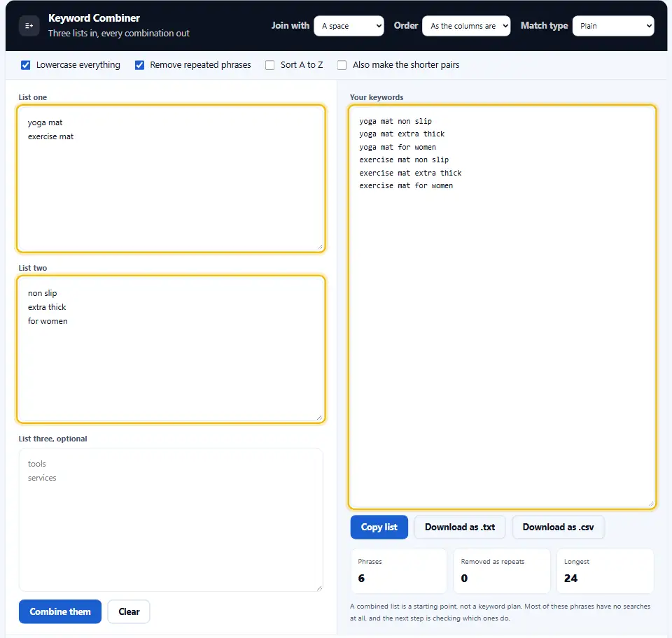The width and height of the screenshot is (672, 638).
Task: Clear all the lists
Action: point(129,611)
